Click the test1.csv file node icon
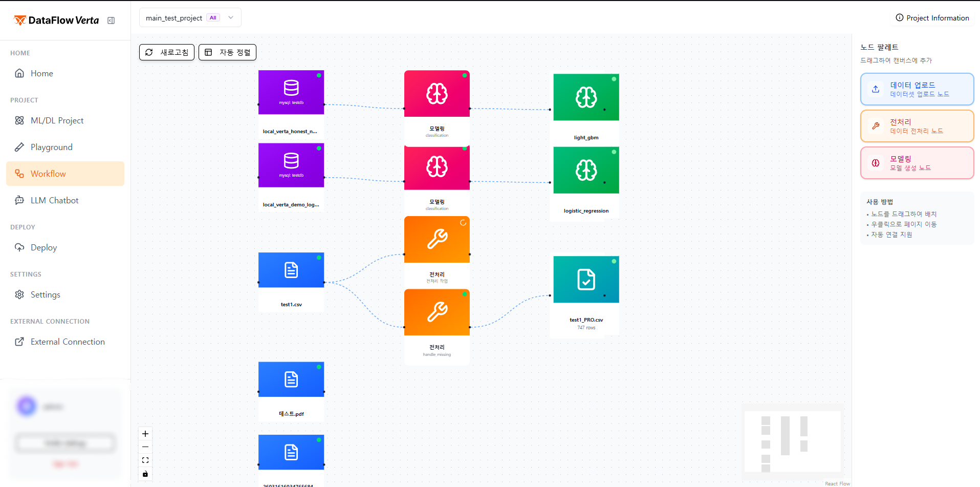The image size is (980, 487). pyautogui.click(x=291, y=270)
